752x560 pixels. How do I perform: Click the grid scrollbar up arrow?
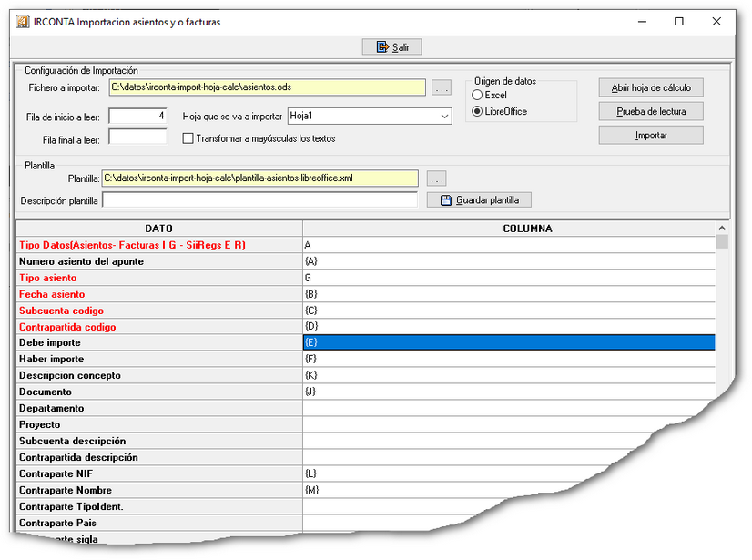coord(722,229)
